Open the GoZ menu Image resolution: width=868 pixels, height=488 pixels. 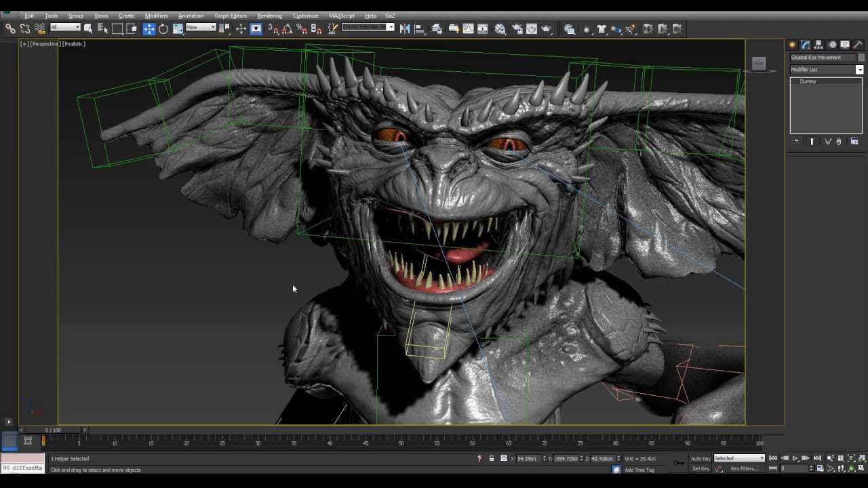click(390, 16)
